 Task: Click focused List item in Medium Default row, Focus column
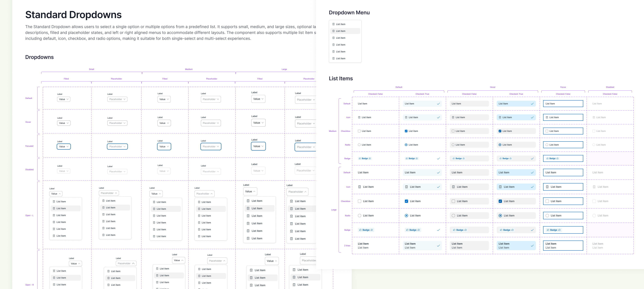tap(563, 104)
